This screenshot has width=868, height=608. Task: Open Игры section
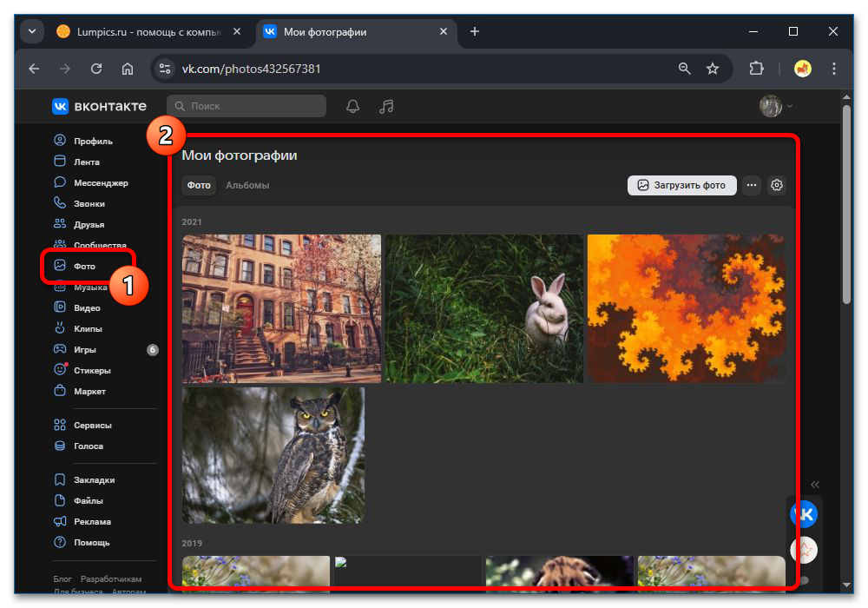click(76, 349)
